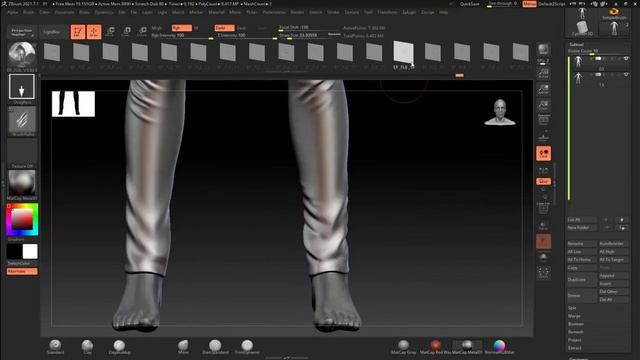Expand Split subtool section

[572, 308]
